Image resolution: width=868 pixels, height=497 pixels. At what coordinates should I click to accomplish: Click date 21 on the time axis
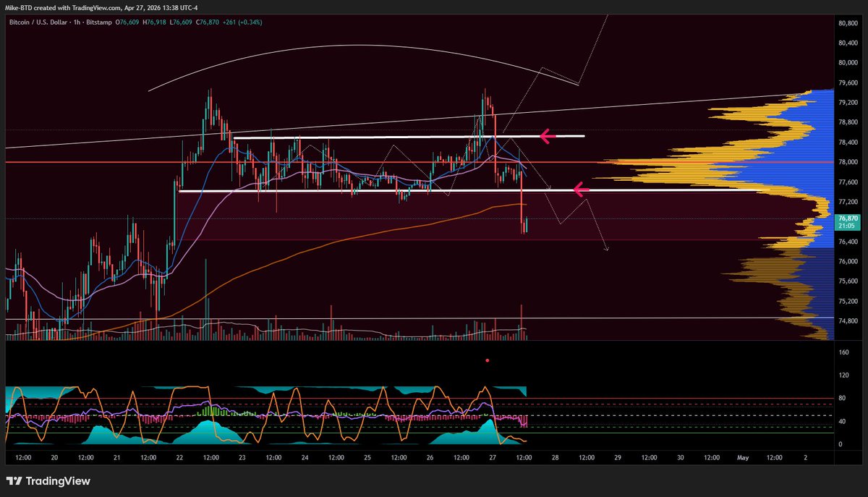[x=117, y=458]
